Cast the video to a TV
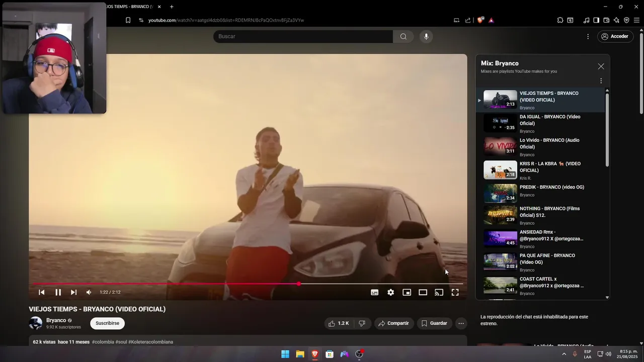The width and height of the screenshot is (644, 362). pos(439,292)
